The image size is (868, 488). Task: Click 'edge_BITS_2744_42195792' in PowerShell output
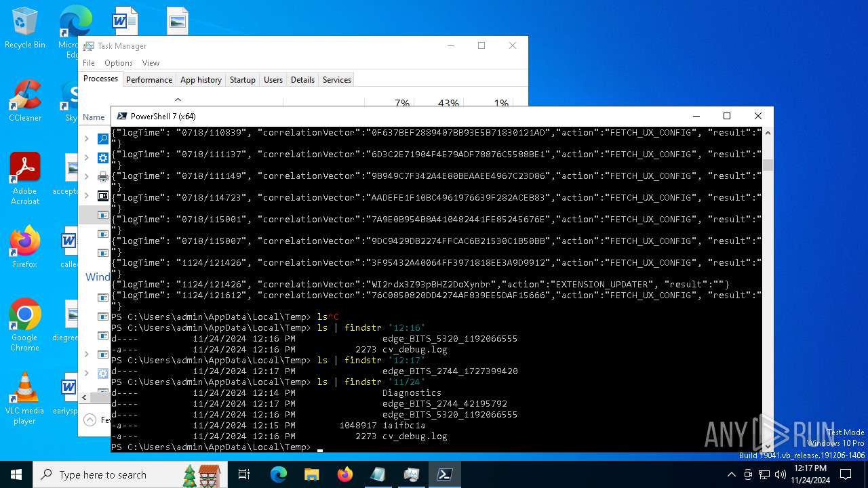tap(444, 404)
